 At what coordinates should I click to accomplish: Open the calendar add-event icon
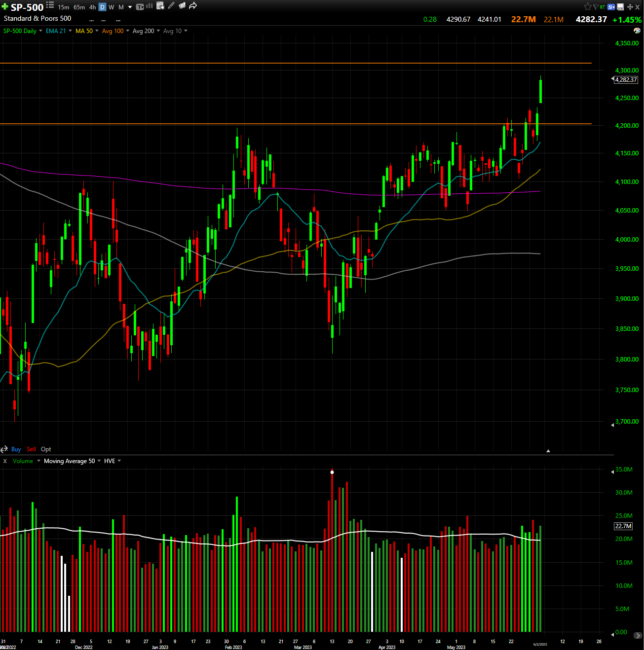(x=160, y=6)
